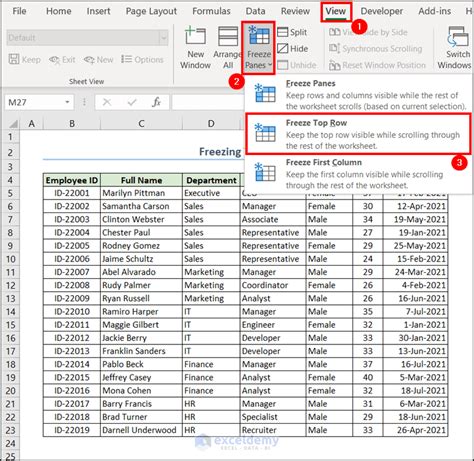474x461 pixels.
Task: Select cell with date 26-Apr-2021
Action: [x=415, y=430]
